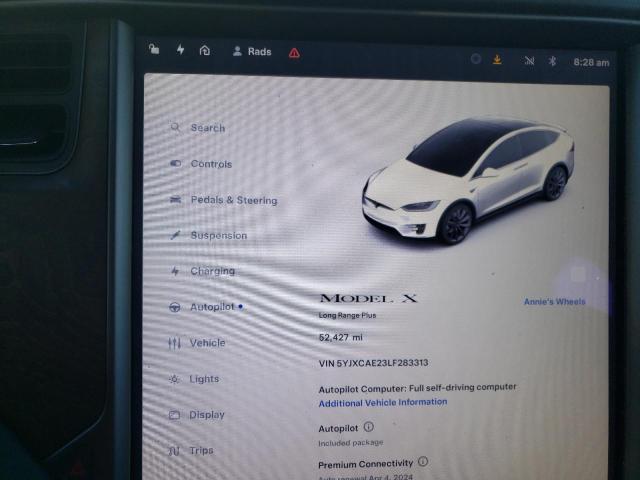Tap the car icon beside Pedals & Steering

tap(176, 200)
